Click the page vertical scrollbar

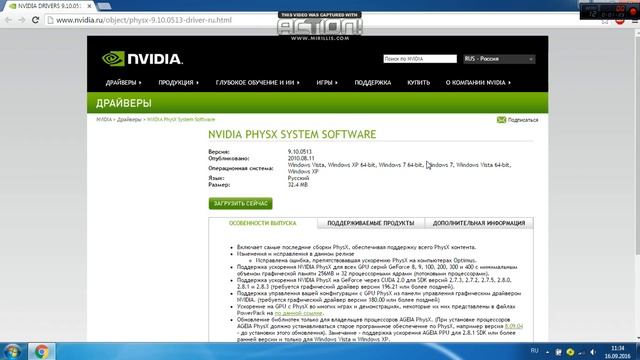(x=637, y=184)
